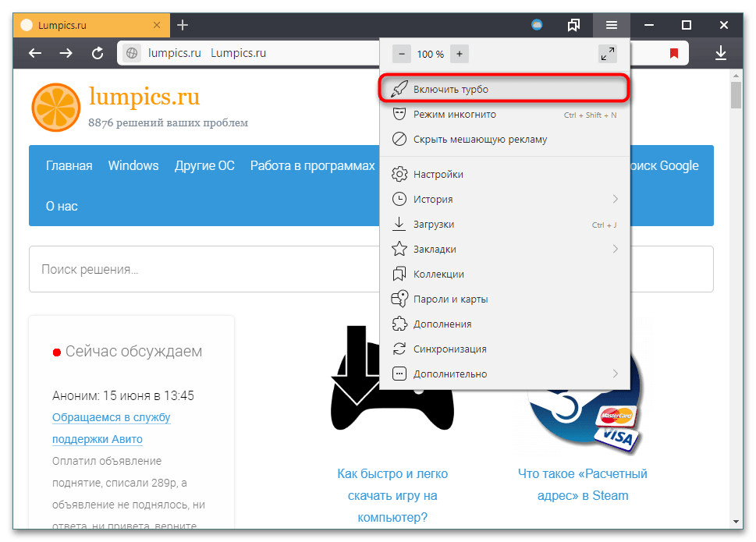The width and height of the screenshot is (756, 542).
Task: Click the Поиск Google site link
Action: coord(665,166)
